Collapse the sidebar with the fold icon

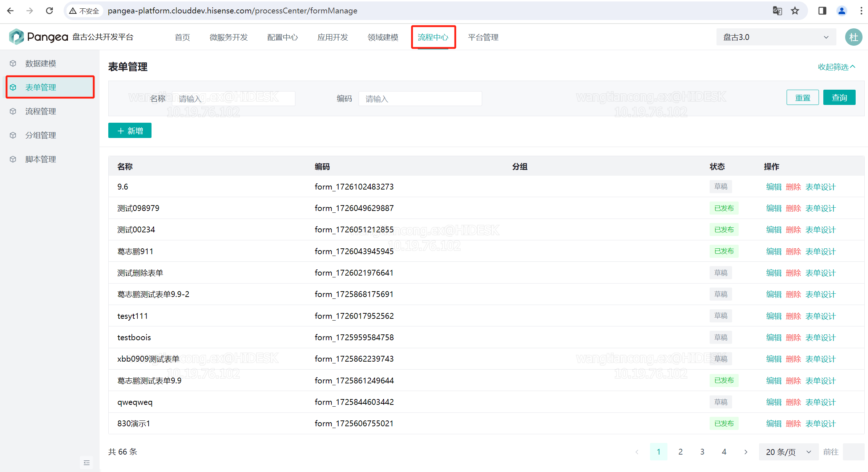(x=86, y=463)
